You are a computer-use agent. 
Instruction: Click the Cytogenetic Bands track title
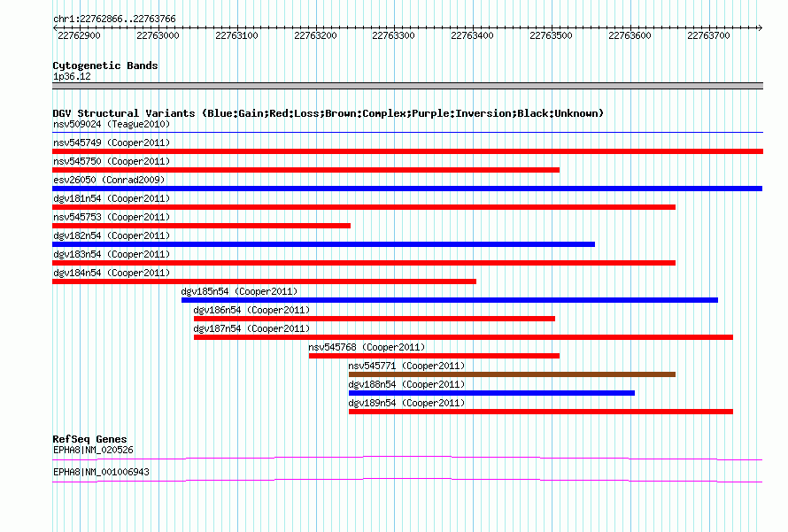point(105,66)
